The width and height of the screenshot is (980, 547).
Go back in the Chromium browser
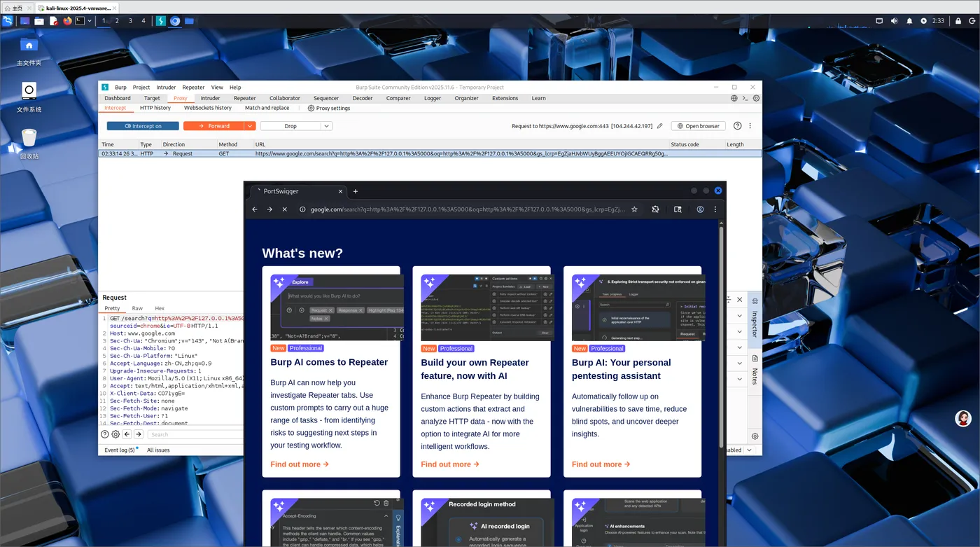click(255, 209)
